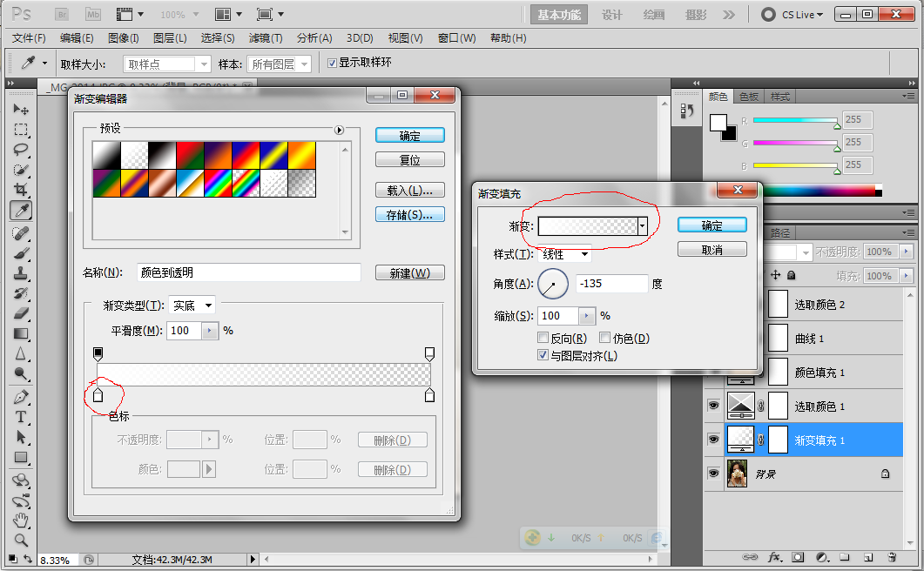Open the presets flyout menu arrow
This screenshot has height=571, width=924.
pyautogui.click(x=340, y=131)
